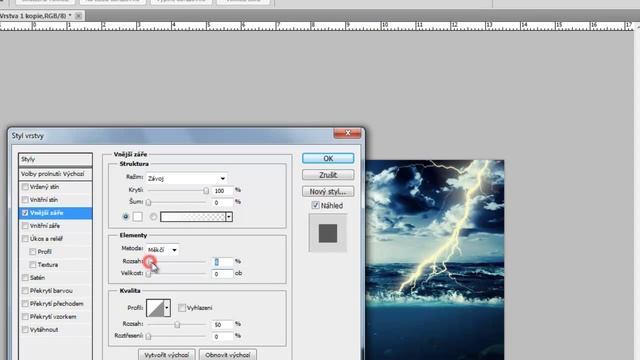Click the lightning storm image on canvas
Viewport: 640px width, 360px height.
(x=435, y=260)
